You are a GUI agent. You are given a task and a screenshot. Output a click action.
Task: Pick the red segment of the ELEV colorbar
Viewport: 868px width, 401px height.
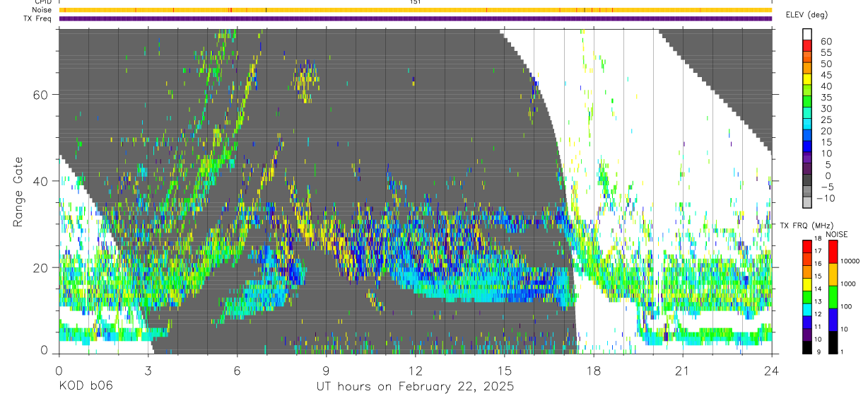click(x=807, y=45)
